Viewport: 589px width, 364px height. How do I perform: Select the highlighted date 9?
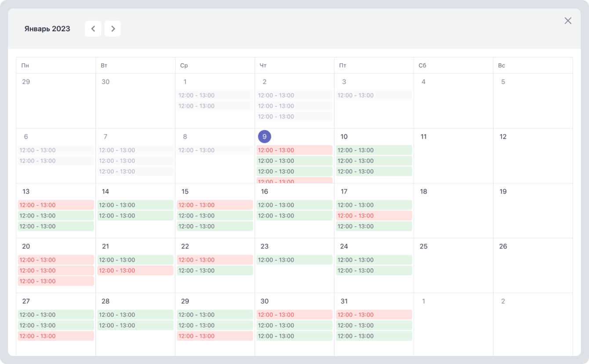tap(264, 137)
